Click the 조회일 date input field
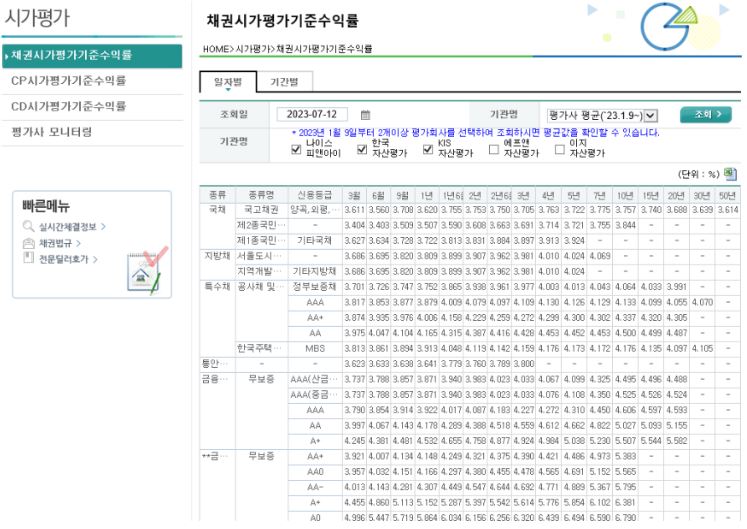747x529 pixels. 312,114
